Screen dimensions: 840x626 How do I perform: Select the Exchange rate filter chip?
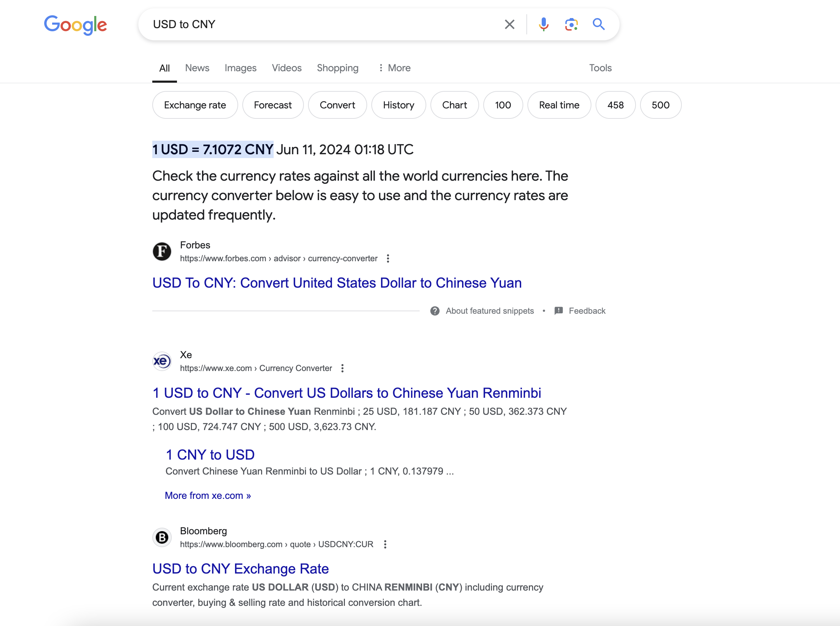pyautogui.click(x=195, y=105)
